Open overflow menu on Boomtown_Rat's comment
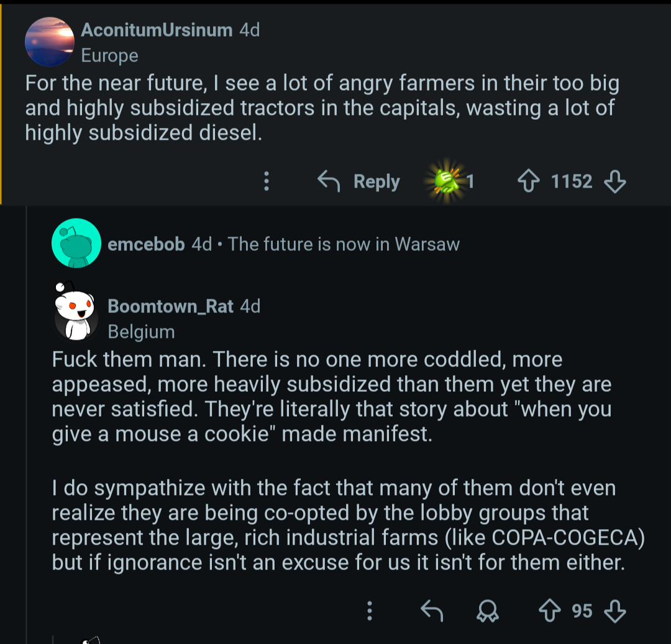This screenshot has height=644, width=671. pyautogui.click(x=370, y=611)
